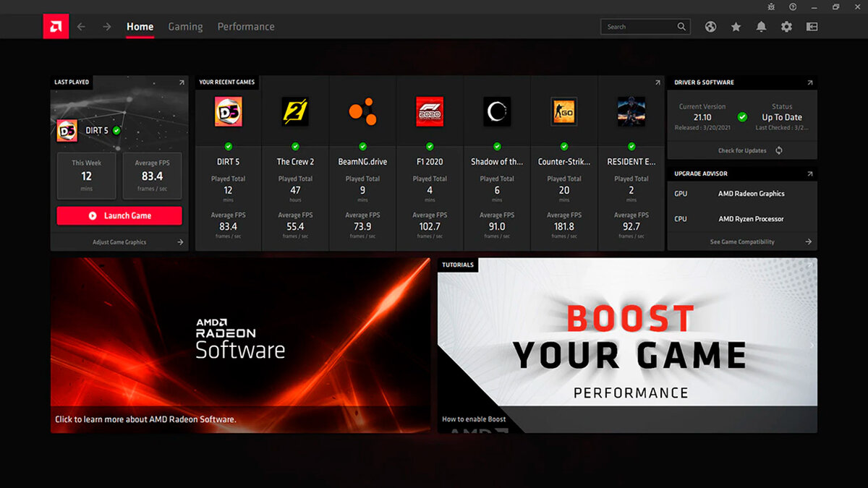Go forward with the right arrow
868x488 pixels.
click(106, 27)
